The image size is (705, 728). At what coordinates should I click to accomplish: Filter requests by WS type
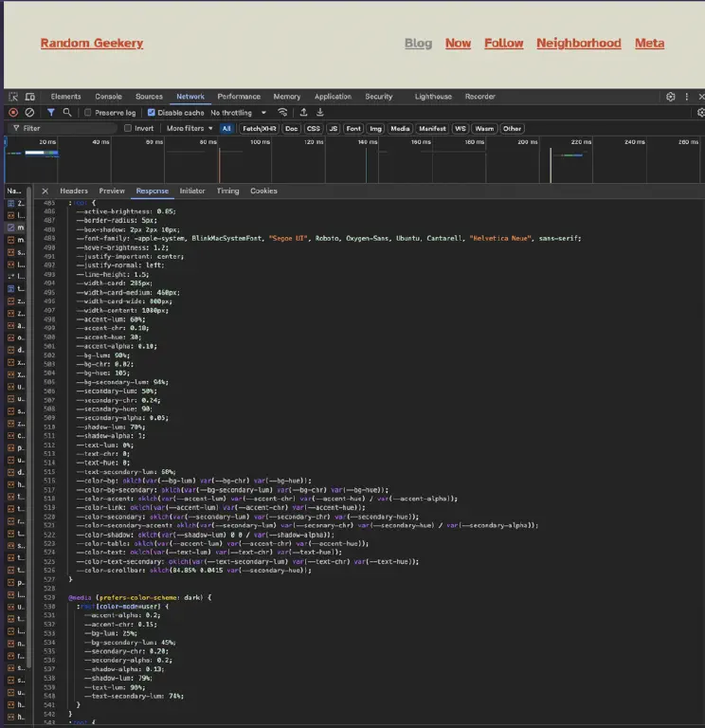click(x=461, y=129)
